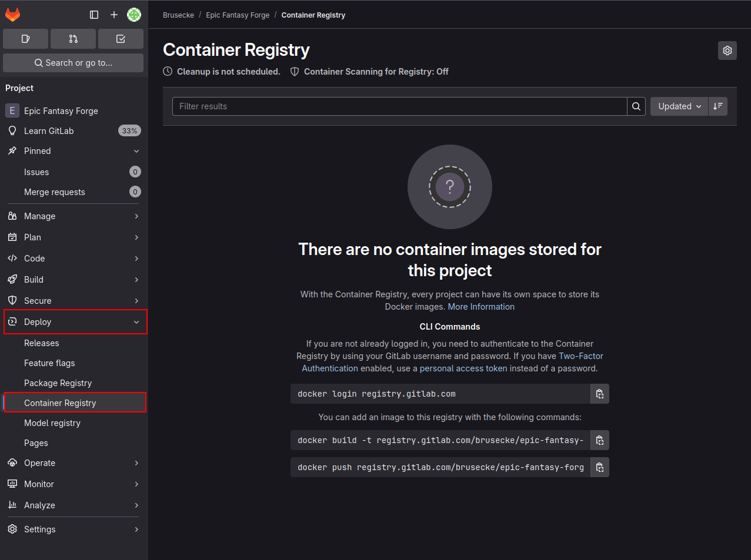Open the GitLab logo homepage
The height and width of the screenshot is (560, 751).
(13, 15)
